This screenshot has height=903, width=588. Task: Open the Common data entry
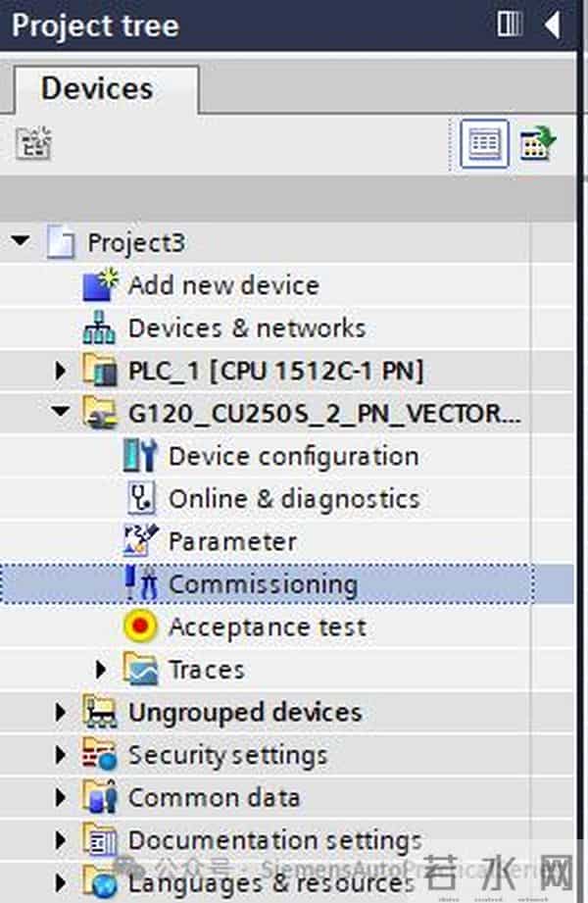click(x=214, y=798)
